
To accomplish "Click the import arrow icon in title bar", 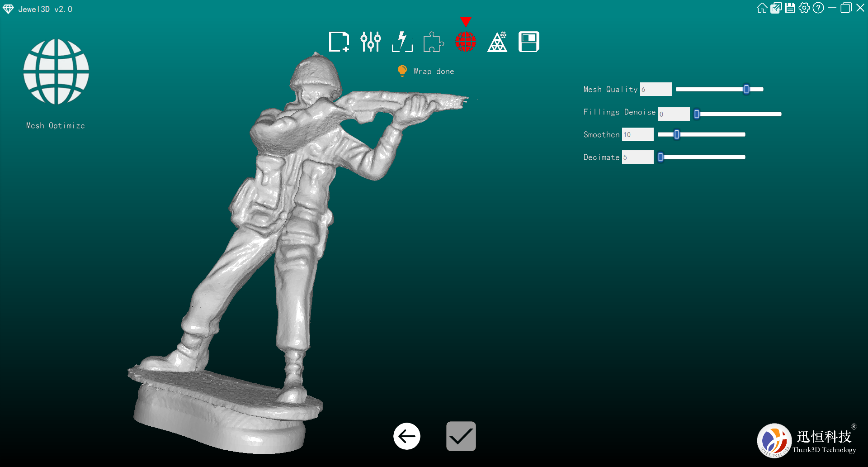I will [776, 8].
